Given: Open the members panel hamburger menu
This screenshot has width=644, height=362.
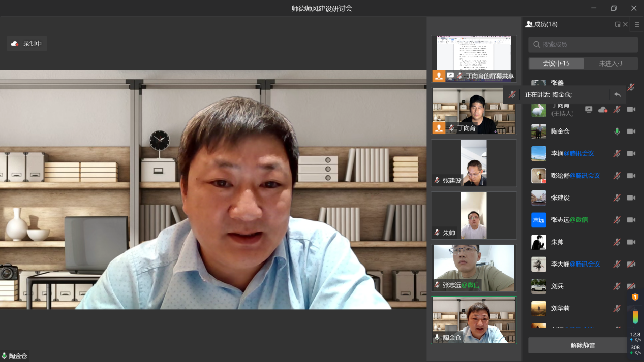Looking at the screenshot, I should (637, 24).
